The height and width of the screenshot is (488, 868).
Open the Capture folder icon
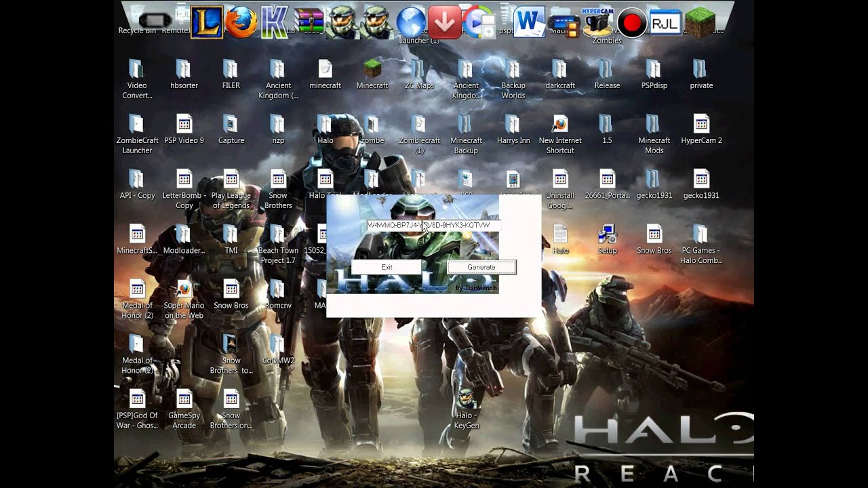pos(231,129)
